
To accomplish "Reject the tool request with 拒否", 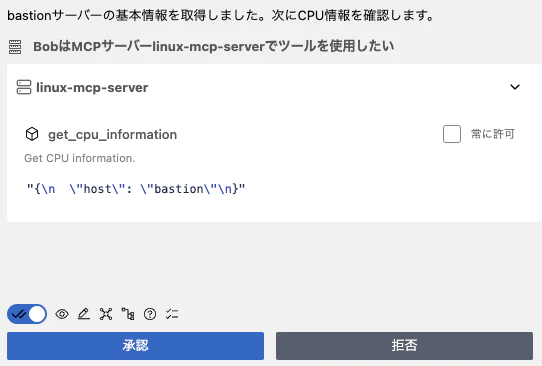I will pyautogui.click(x=404, y=346).
